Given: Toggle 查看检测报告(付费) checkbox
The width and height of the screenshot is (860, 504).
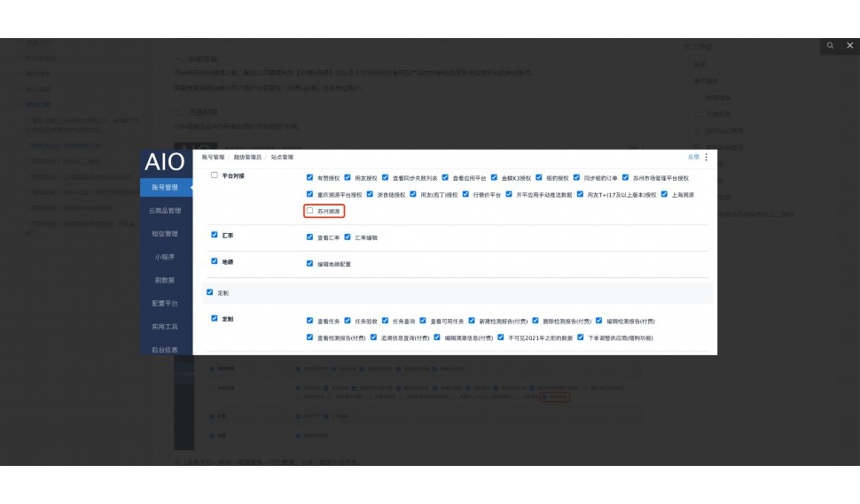Looking at the screenshot, I should pyautogui.click(x=310, y=337).
